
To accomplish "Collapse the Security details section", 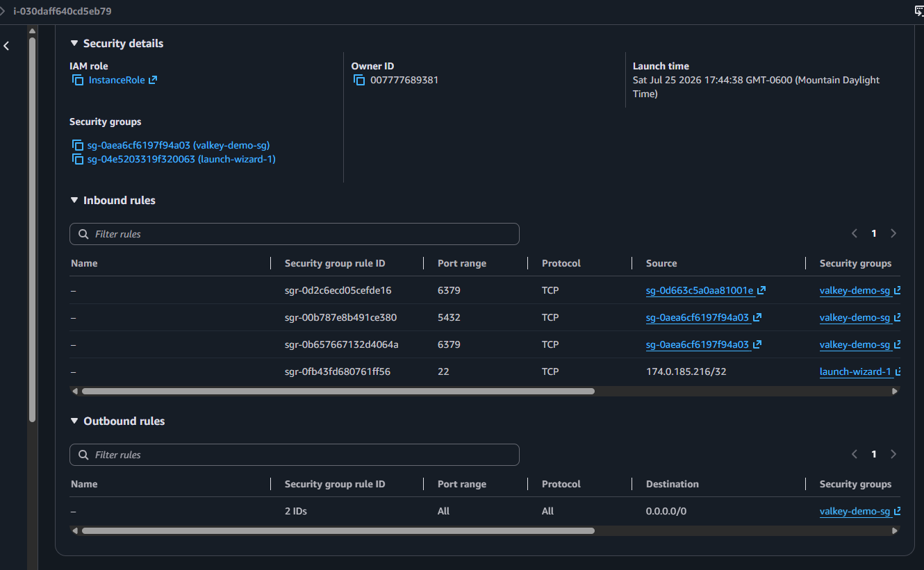I will point(74,43).
